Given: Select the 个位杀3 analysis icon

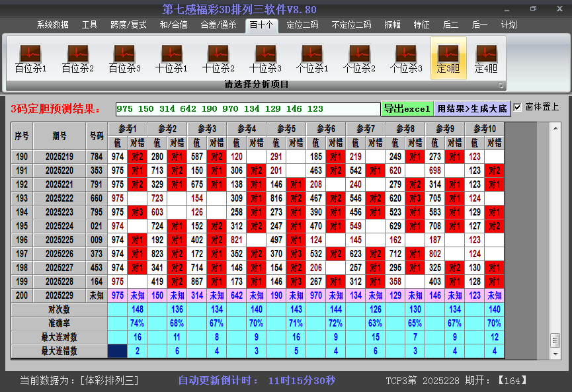Looking at the screenshot, I should 406,58.
